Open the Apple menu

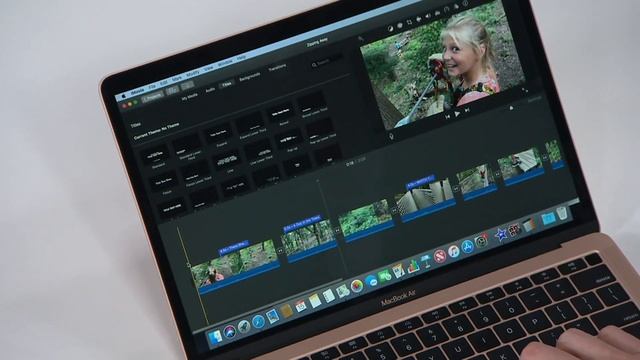click(124, 97)
